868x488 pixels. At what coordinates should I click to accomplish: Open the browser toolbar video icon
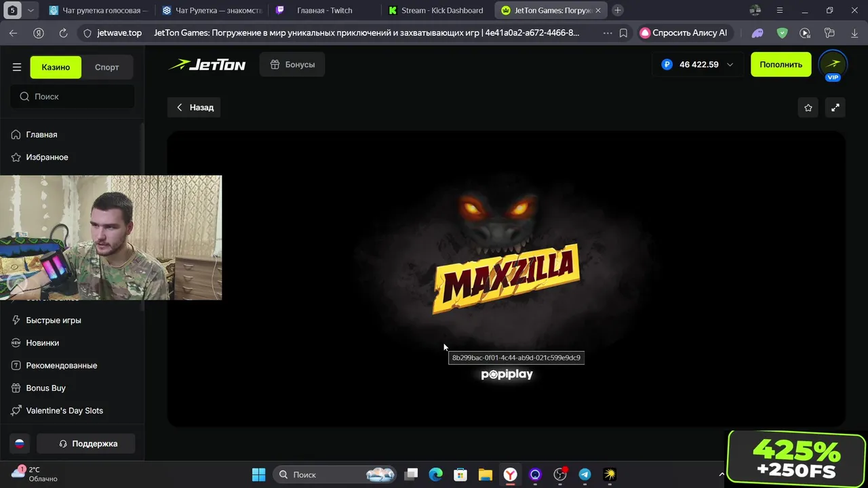coord(805,33)
